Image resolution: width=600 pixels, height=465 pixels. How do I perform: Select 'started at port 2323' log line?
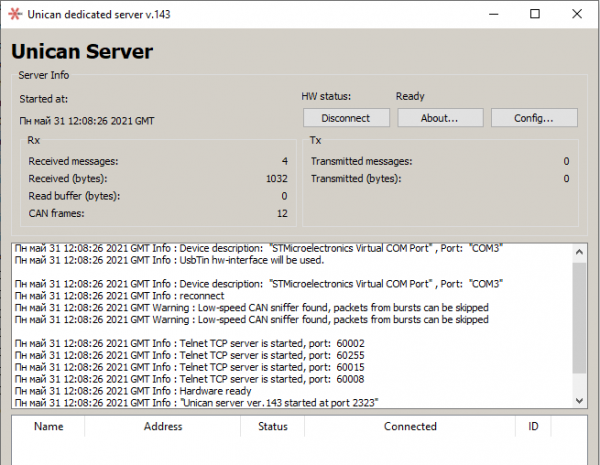click(197, 403)
